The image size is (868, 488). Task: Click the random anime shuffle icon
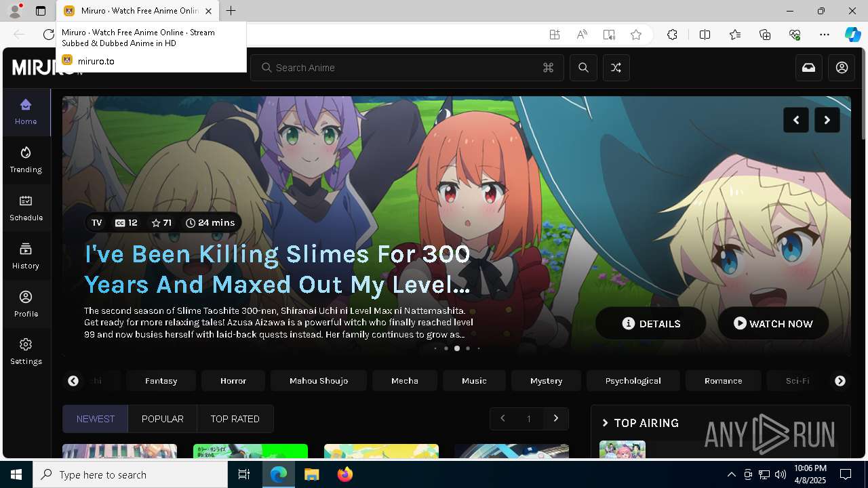616,68
